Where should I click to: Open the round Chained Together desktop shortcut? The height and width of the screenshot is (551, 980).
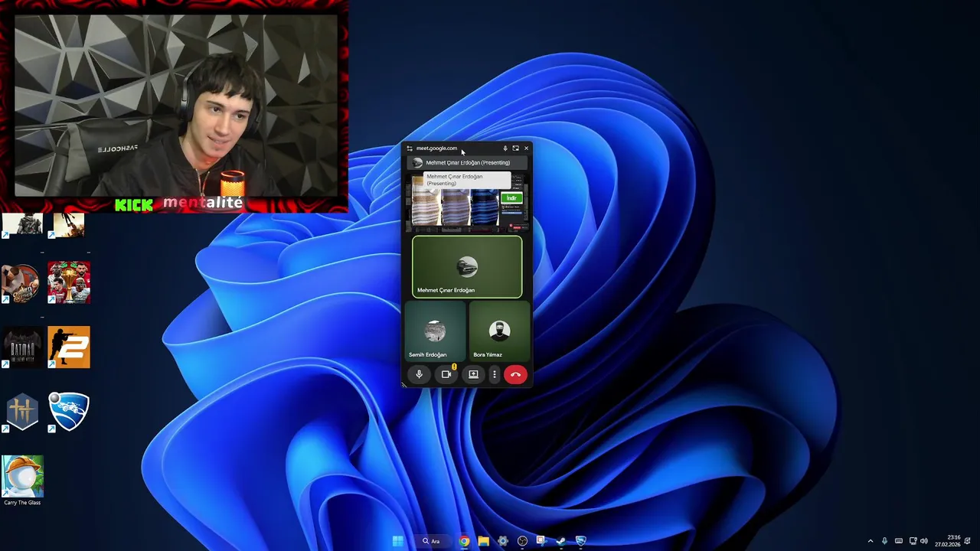pos(22,283)
